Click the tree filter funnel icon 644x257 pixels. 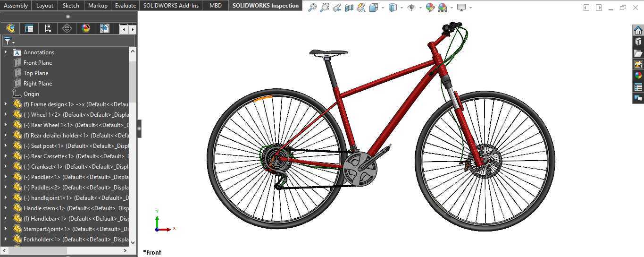(8, 41)
